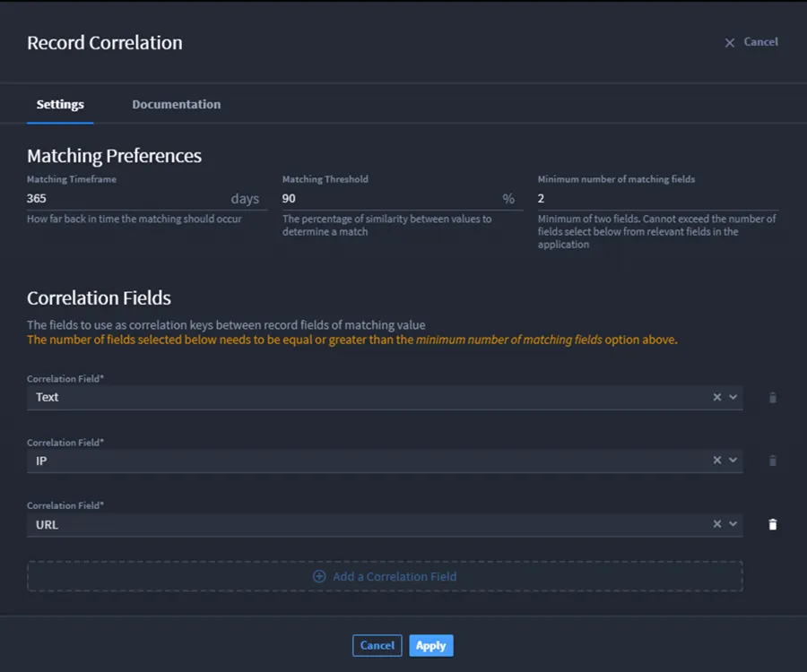Clear the Text correlation field selection
This screenshot has width=807, height=672.
coord(717,397)
